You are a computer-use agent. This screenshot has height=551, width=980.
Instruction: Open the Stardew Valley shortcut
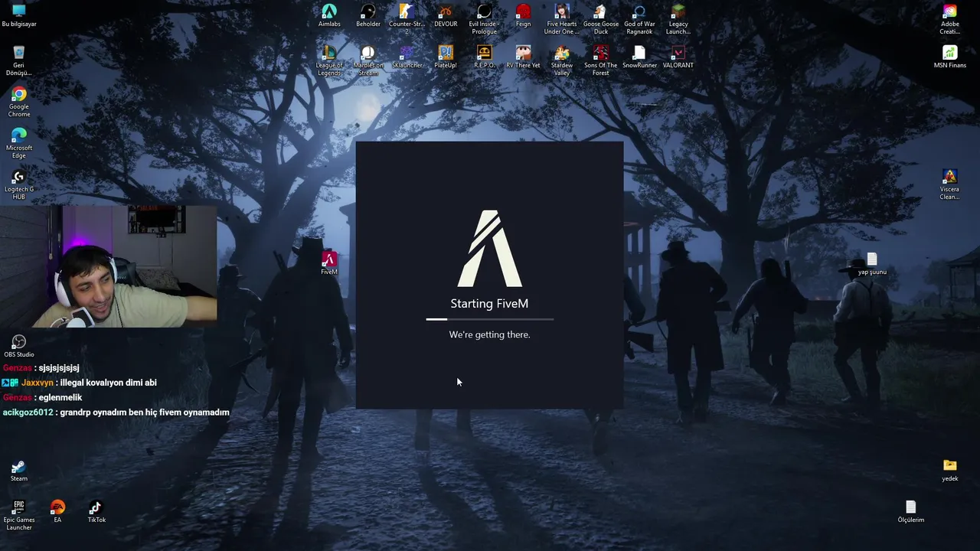(x=562, y=60)
